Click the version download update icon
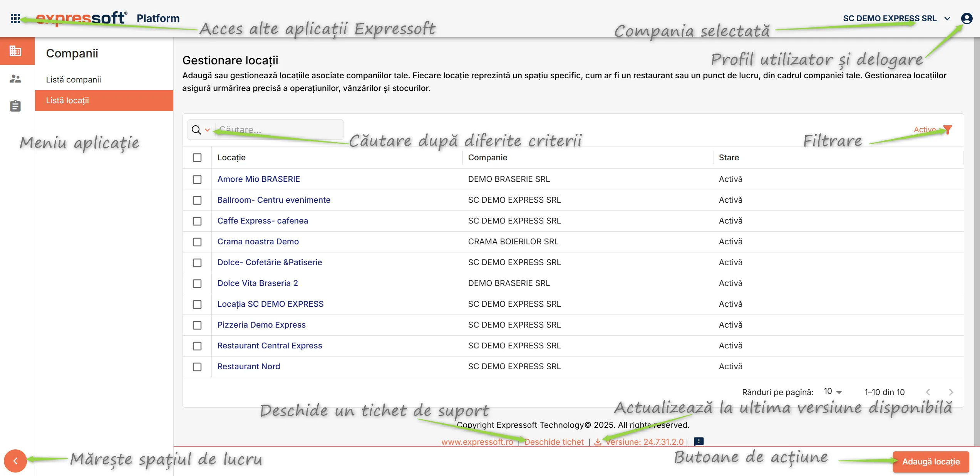 [x=598, y=442]
